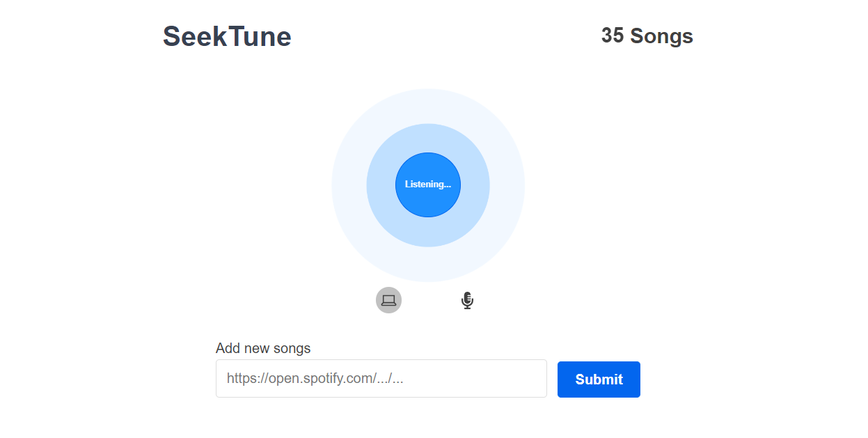The width and height of the screenshot is (868, 438).
Task: Click the Add new songs label
Action: point(262,348)
